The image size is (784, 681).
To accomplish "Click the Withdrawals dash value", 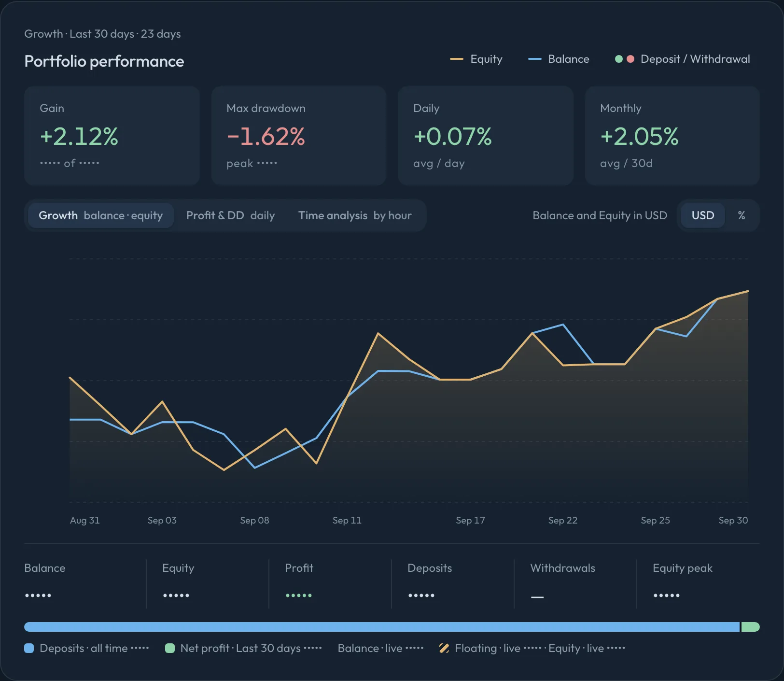I will [x=537, y=597].
